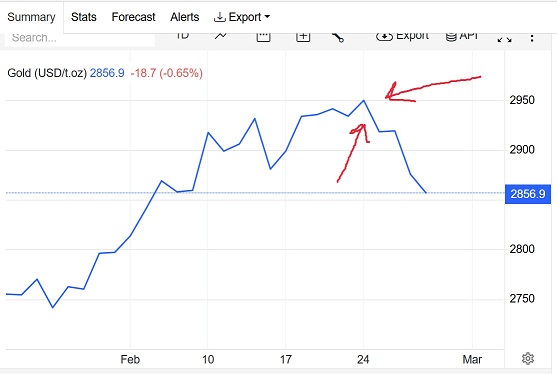Expand the Export dropdown in tab bar
The width and height of the screenshot is (557, 374).
click(x=242, y=17)
